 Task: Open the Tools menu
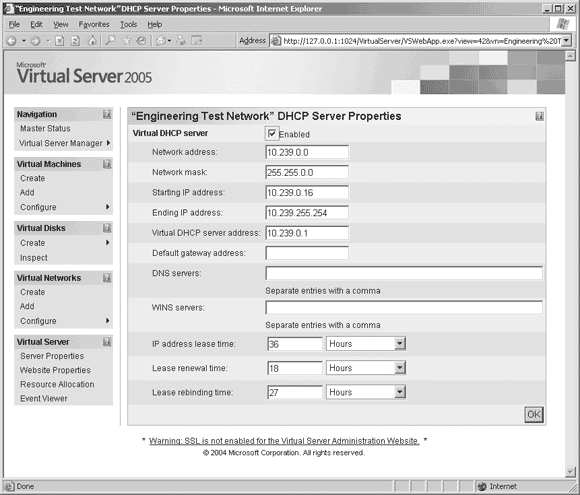[128, 24]
